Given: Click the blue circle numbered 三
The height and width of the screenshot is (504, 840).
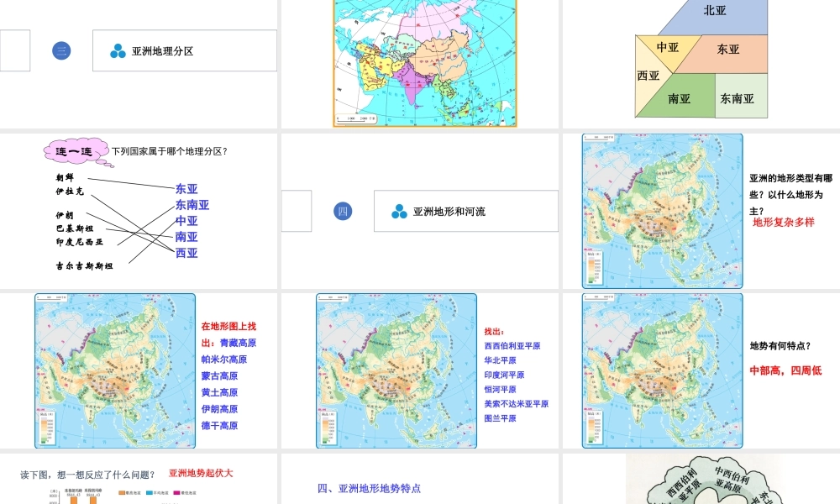Looking at the screenshot, I should [x=61, y=51].
